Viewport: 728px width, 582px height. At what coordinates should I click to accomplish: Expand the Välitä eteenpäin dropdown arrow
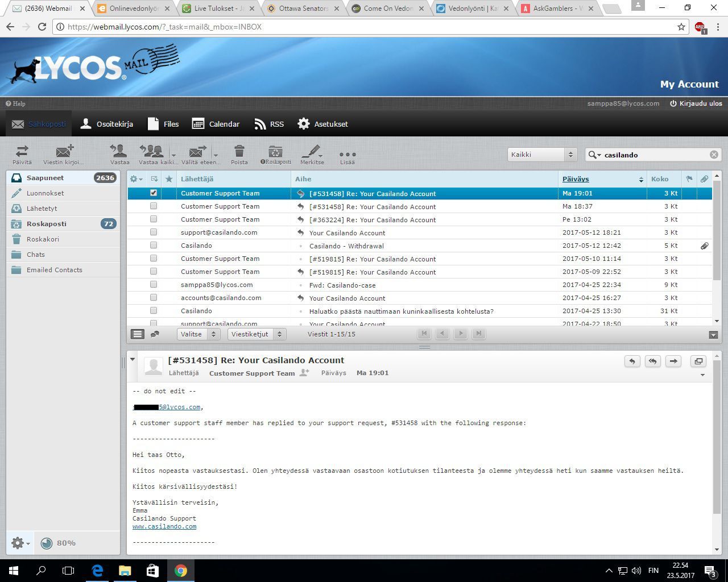(216, 155)
